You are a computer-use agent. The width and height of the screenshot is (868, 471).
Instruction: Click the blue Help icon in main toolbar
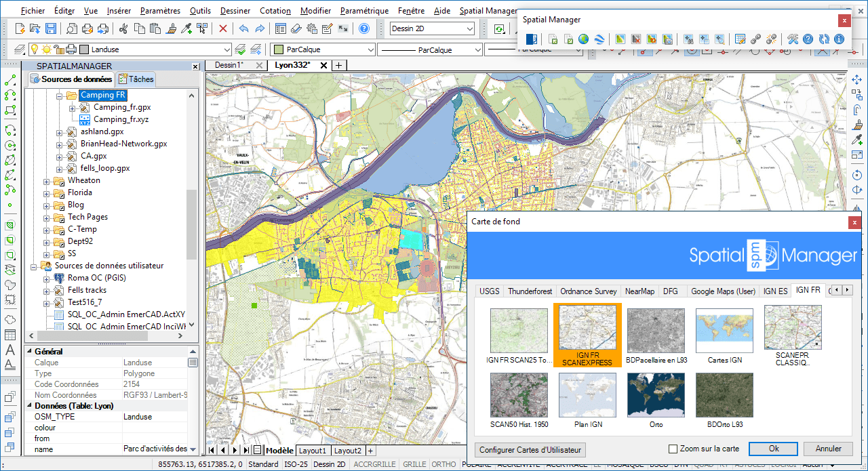tap(364, 28)
